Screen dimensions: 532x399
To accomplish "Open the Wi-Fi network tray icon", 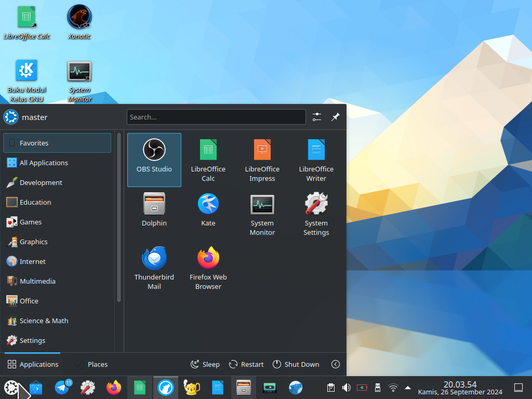I will point(393,388).
